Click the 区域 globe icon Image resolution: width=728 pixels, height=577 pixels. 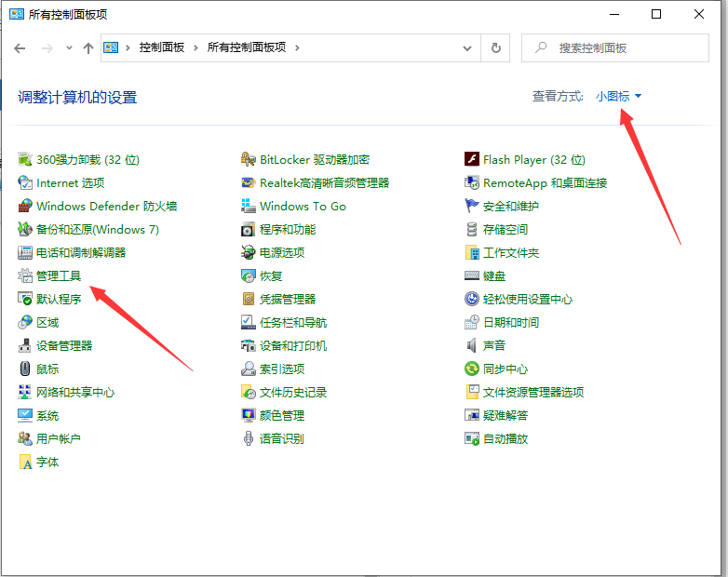point(24,322)
